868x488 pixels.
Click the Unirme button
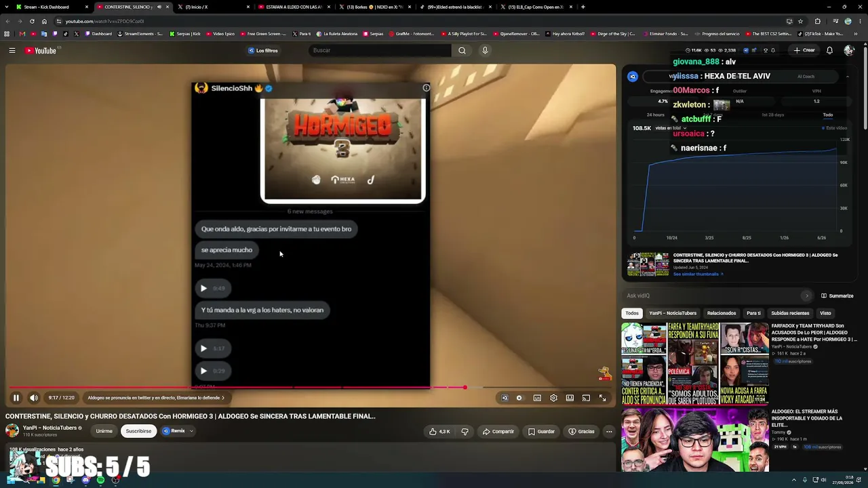click(104, 431)
